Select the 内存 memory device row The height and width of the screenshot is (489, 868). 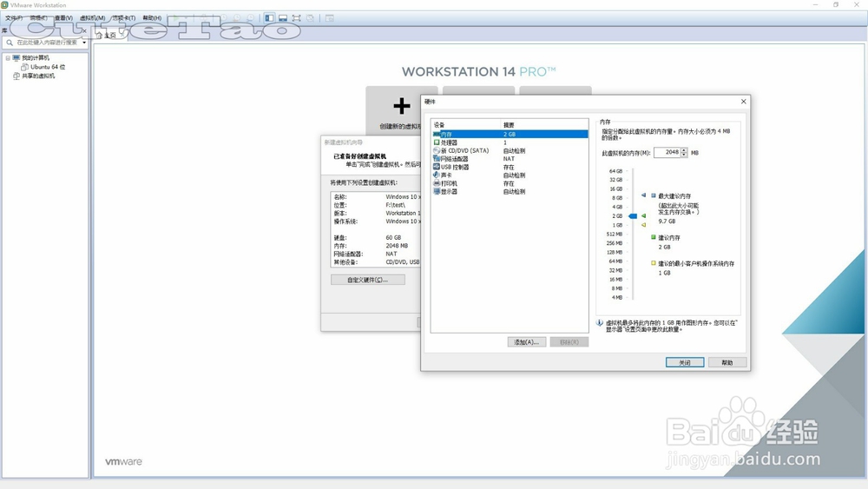click(x=510, y=134)
